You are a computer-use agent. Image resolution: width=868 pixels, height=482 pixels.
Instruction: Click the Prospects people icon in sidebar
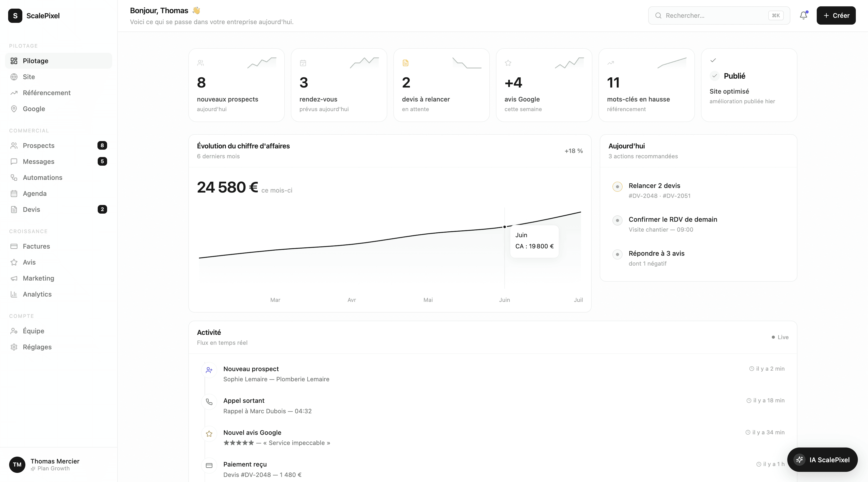[x=14, y=146]
